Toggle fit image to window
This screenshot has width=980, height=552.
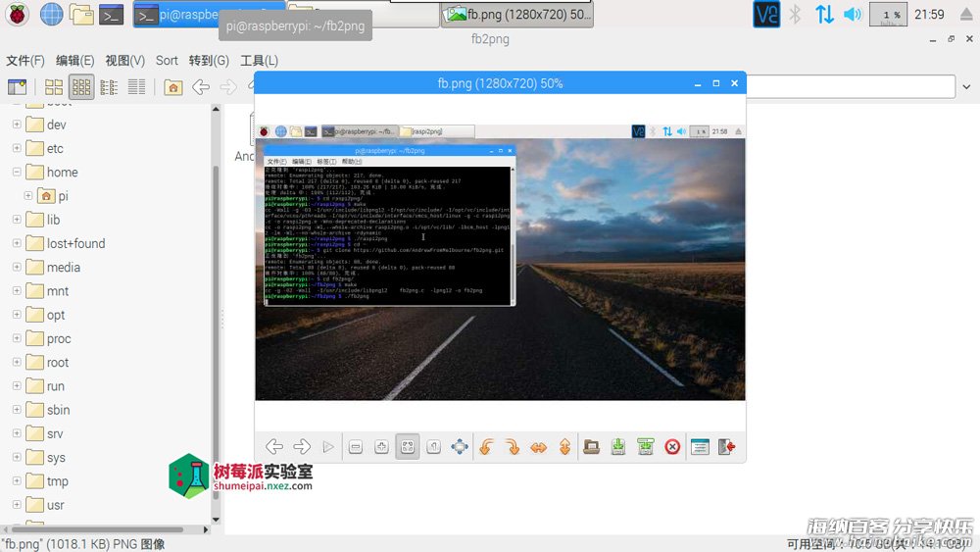point(408,446)
